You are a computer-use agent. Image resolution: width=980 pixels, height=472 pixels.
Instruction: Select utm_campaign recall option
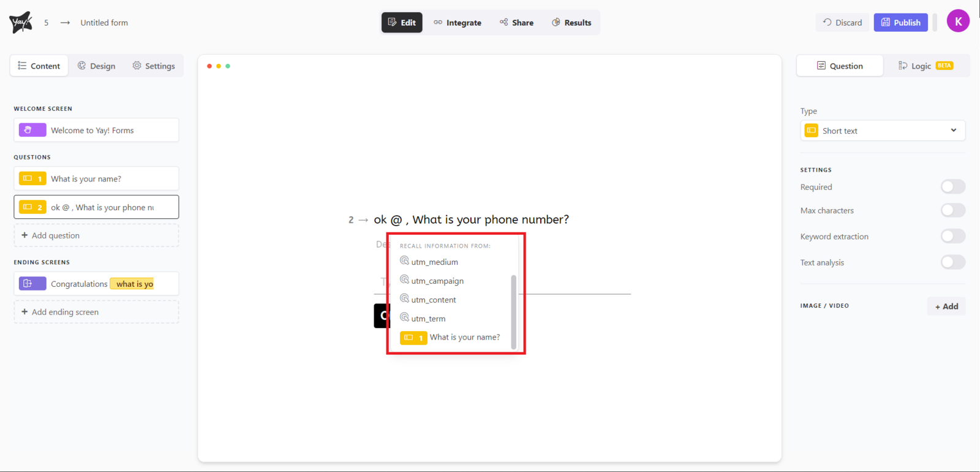(x=437, y=281)
